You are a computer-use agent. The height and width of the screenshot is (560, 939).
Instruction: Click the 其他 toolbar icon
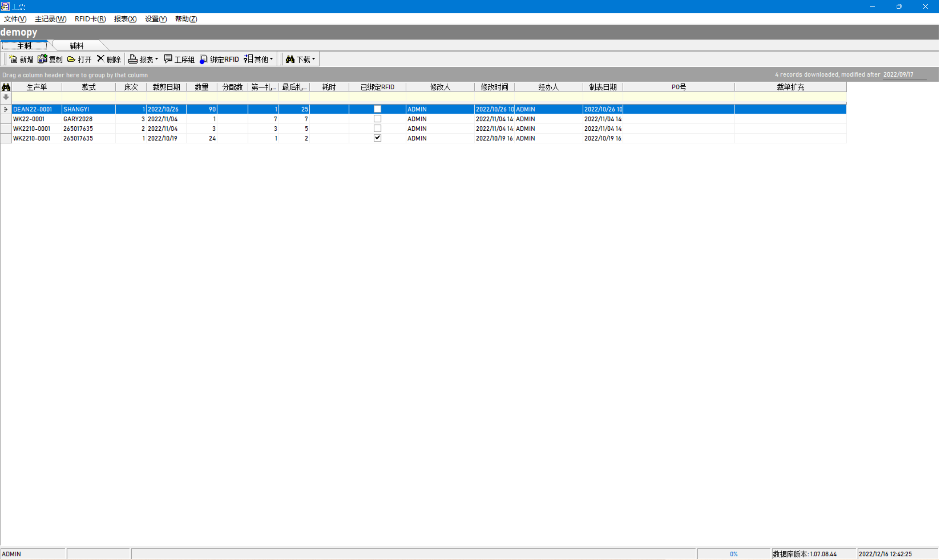[248, 59]
